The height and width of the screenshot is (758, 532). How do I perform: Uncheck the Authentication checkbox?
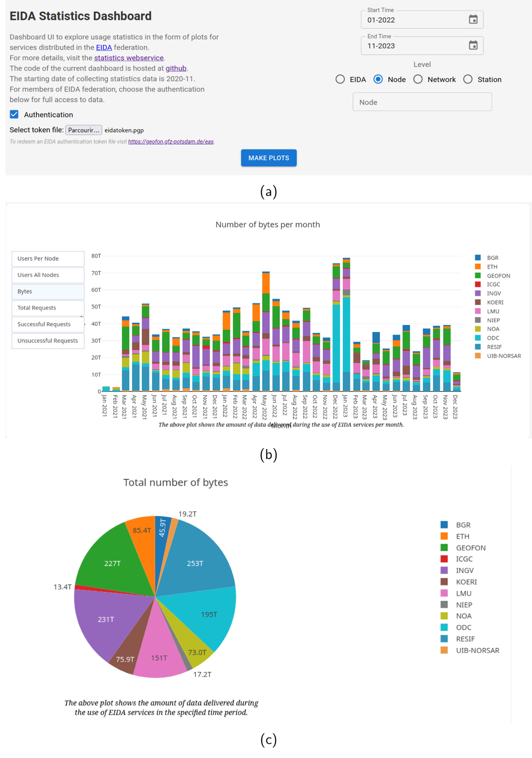click(x=14, y=114)
